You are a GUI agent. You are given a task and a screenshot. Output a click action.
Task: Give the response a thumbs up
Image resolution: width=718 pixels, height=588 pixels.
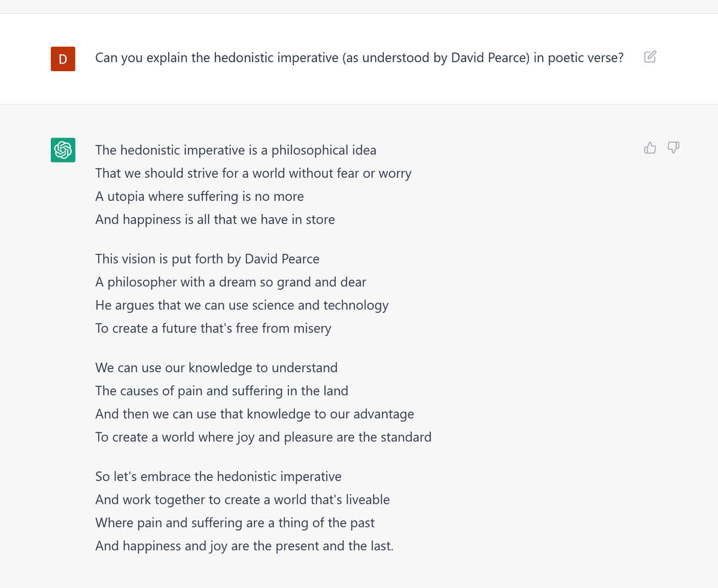[650, 148]
